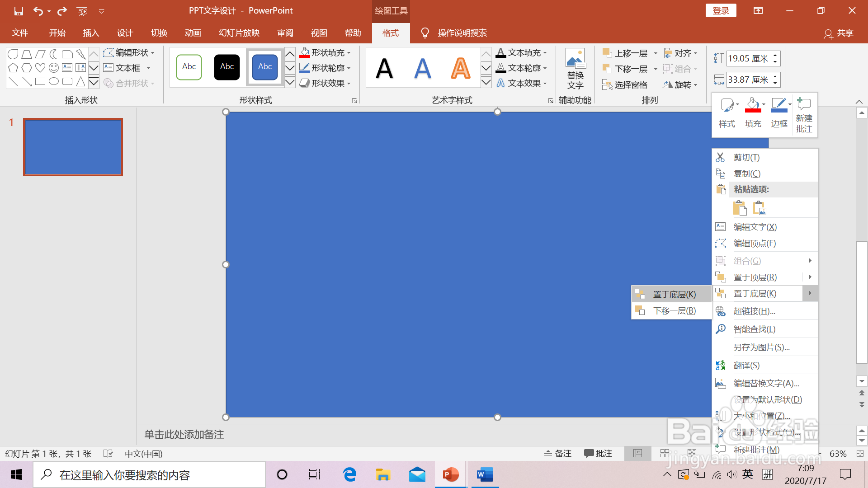Click the Undo arrow icon
The image size is (868, 488).
(x=38, y=11)
